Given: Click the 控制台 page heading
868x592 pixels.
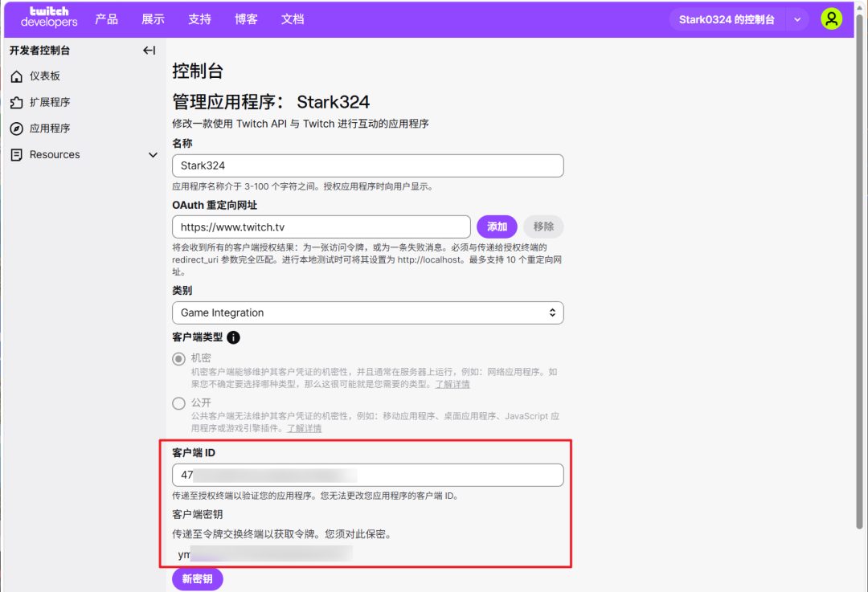Looking at the screenshot, I should point(198,71).
